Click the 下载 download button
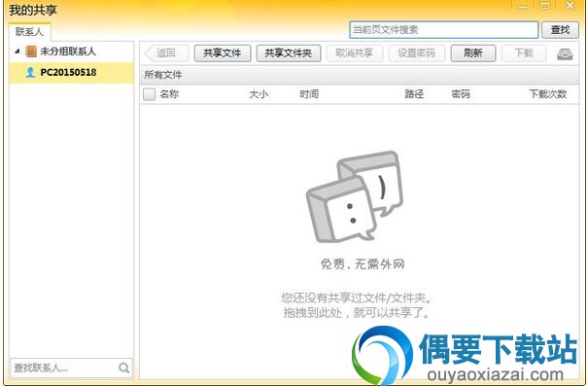 click(524, 53)
